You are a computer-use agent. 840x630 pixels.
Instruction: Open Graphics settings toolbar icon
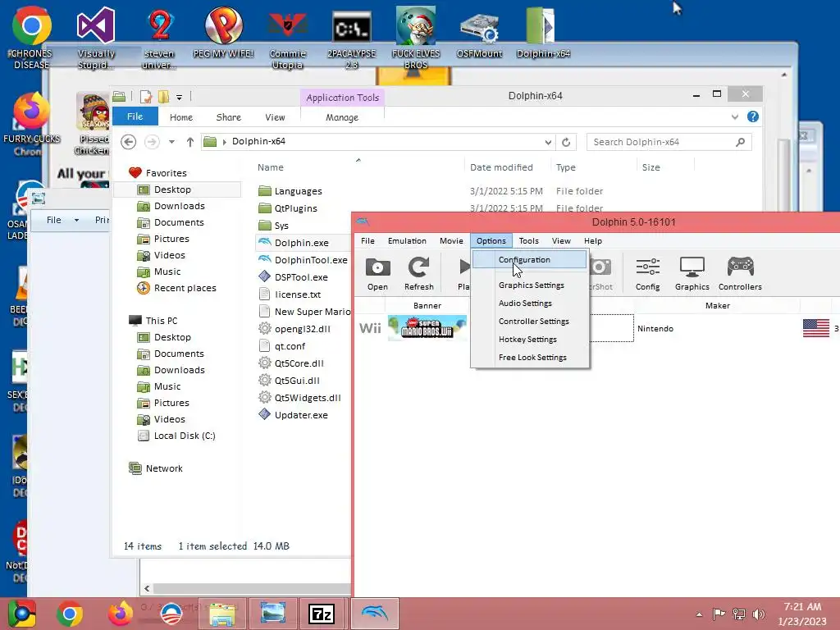692,274
